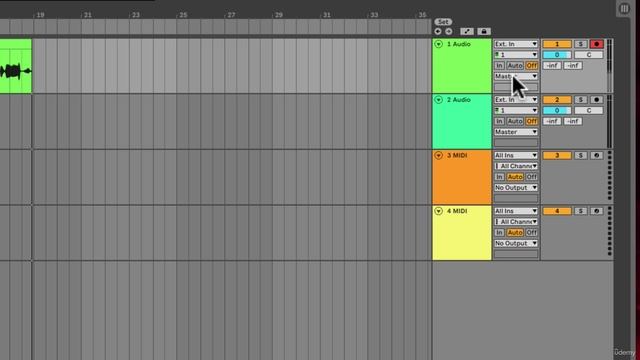Click bar 31 on the timeline ruler

[327, 15]
